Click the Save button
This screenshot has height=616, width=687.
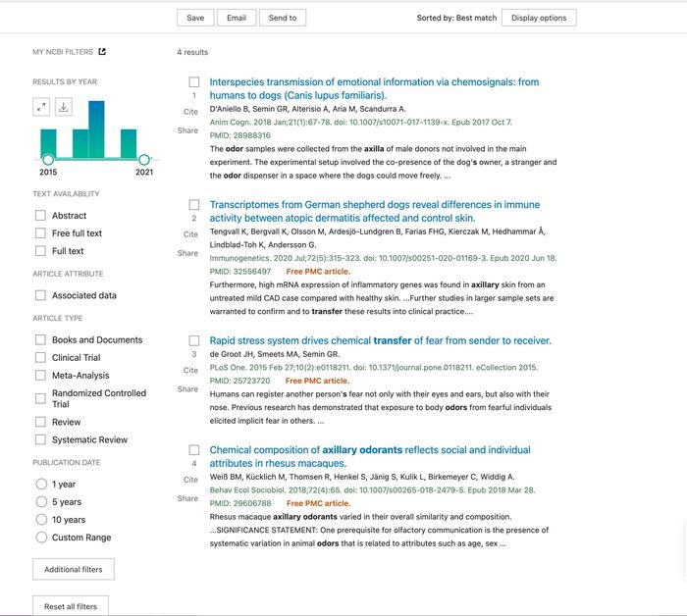pos(195,18)
